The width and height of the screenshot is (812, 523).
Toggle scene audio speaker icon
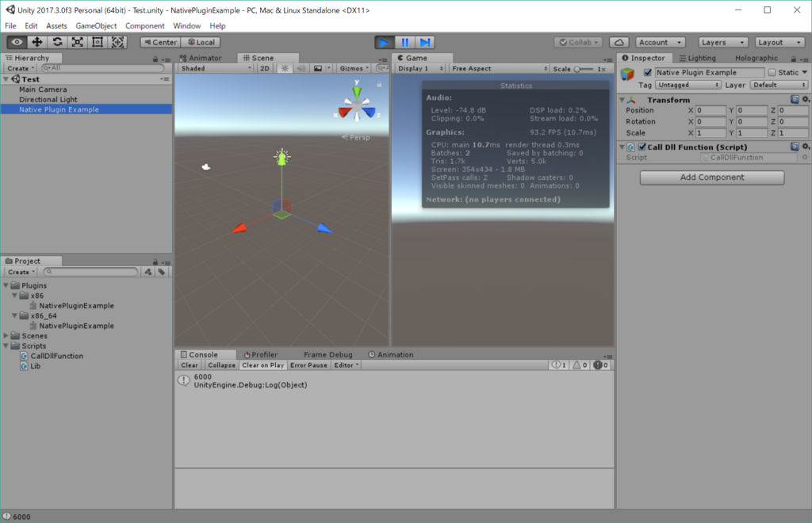point(301,68)
